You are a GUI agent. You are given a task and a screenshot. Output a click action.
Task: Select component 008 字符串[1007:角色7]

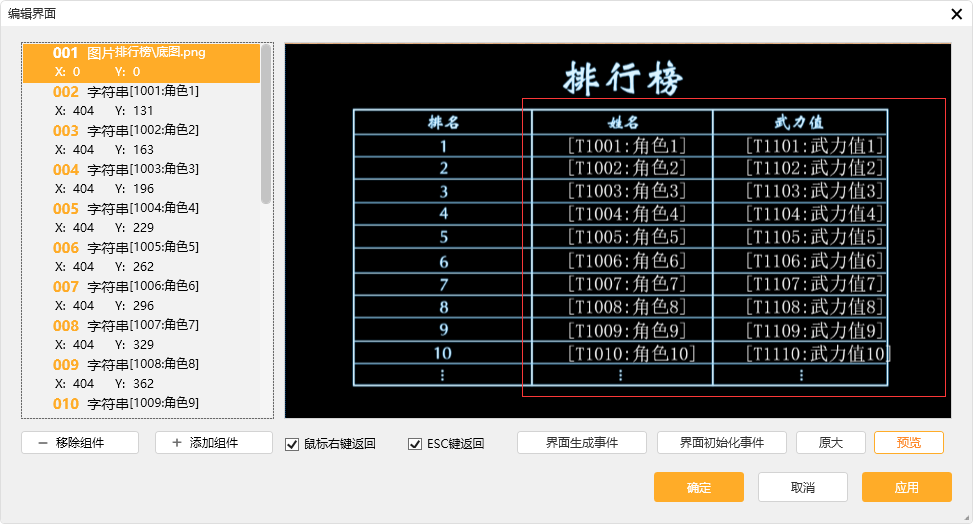(140, 335)
